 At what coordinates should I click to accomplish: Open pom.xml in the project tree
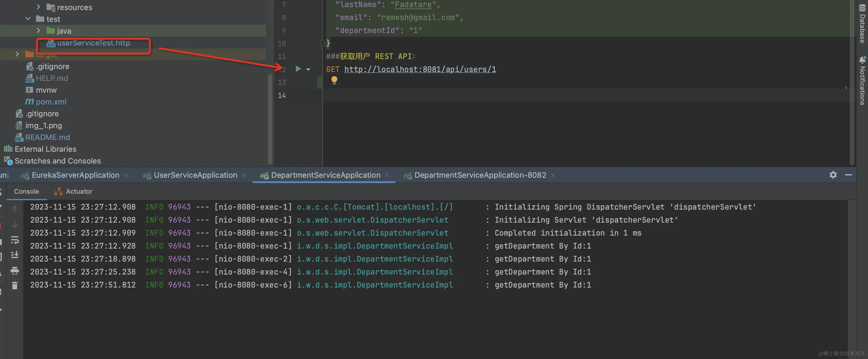tap(51, 102)
